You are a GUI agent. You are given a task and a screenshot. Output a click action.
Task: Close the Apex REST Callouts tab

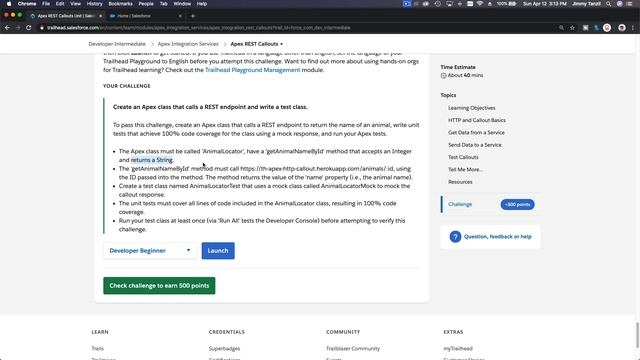coord(100,16)
